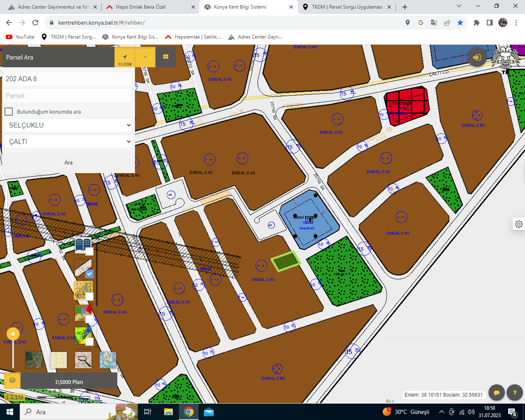Open the tab search chevron in title bar

(x=459, y=6)
